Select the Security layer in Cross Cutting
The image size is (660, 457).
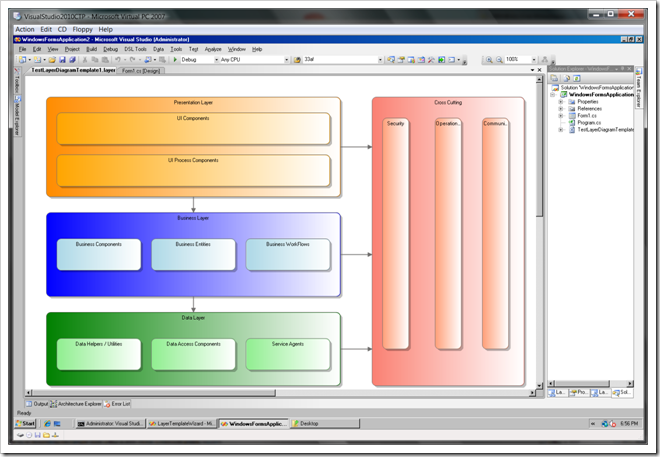(x=395, y=234)
